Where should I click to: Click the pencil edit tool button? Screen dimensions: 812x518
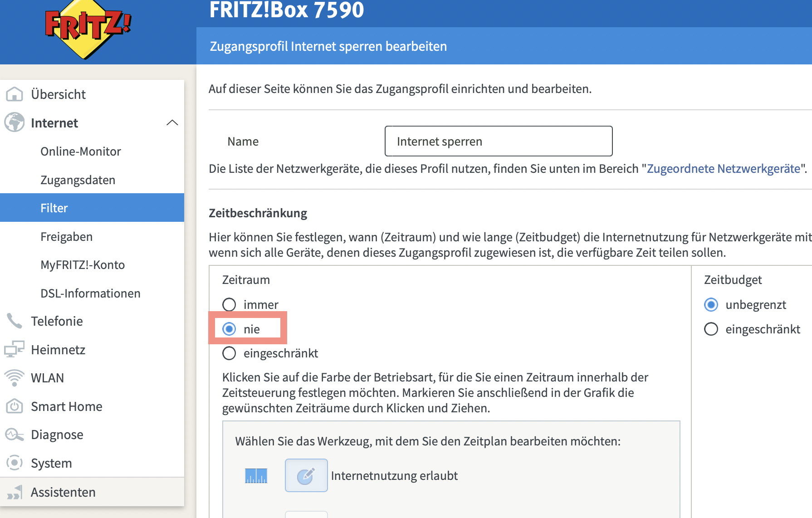306,475
